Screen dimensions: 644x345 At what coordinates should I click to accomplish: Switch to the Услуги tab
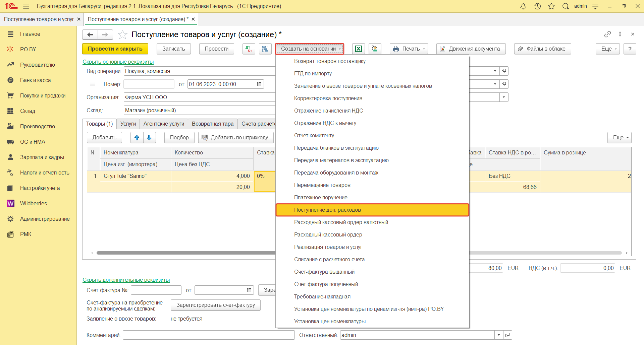[x=128, y=124]
